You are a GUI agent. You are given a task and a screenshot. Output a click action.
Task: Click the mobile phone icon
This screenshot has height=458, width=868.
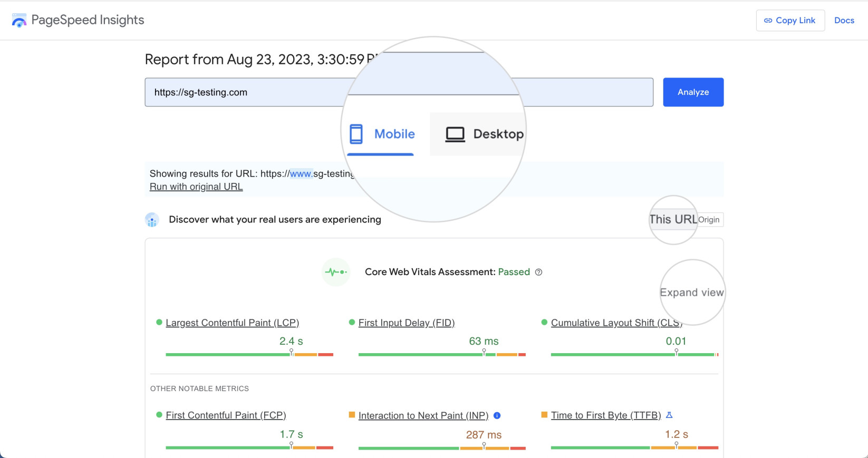[x=356, y=134]
